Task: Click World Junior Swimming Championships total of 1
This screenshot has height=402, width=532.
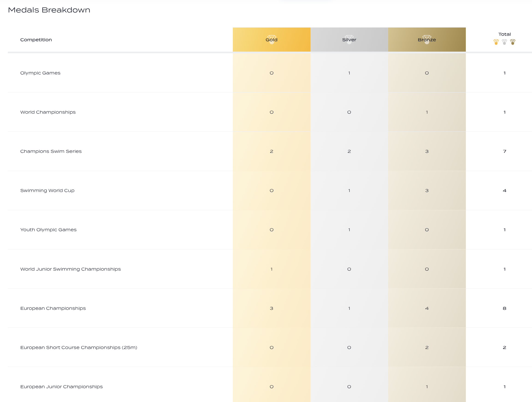Action: [505, 269]
